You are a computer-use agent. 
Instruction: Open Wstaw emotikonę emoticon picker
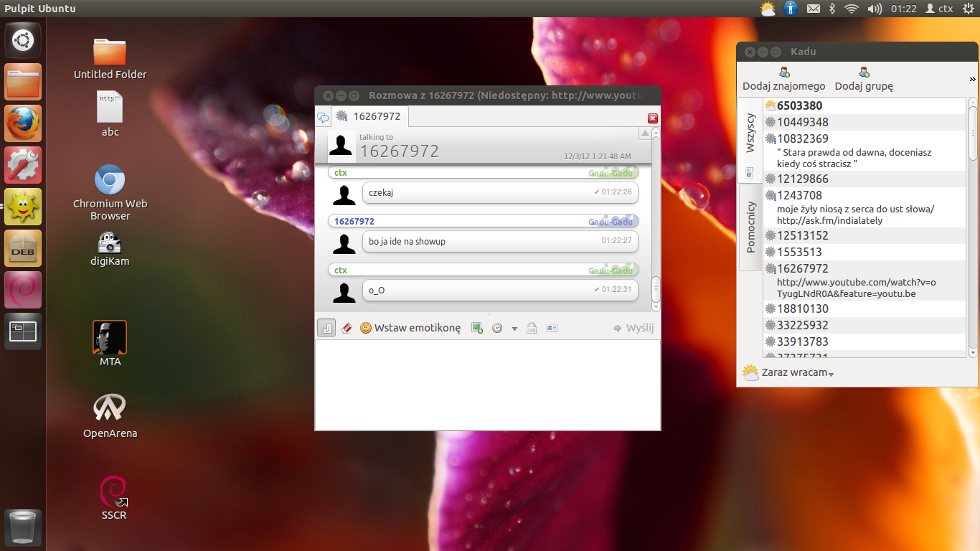point(410,328)
